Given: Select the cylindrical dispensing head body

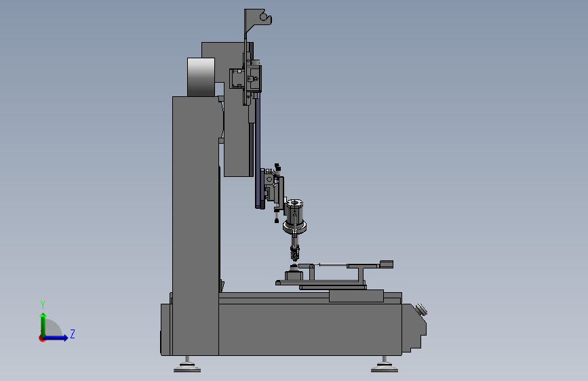Looking at the screenshot, I should 294,216.
